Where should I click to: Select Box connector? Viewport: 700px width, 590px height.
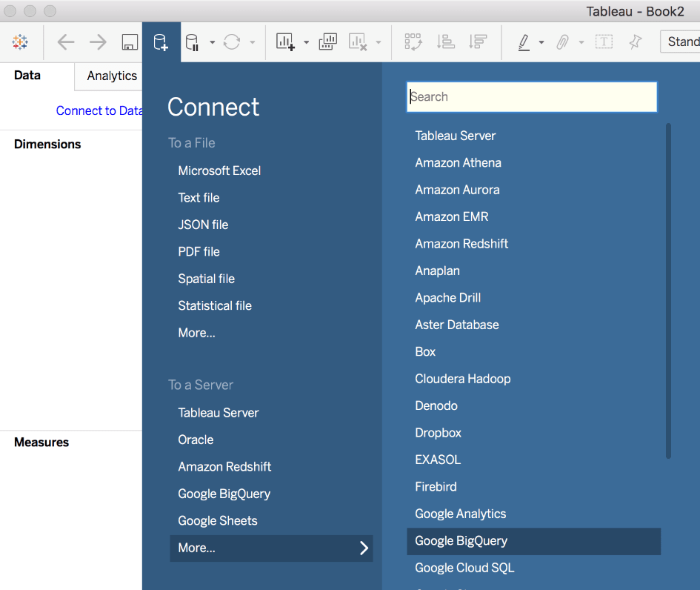coord(425,352)
